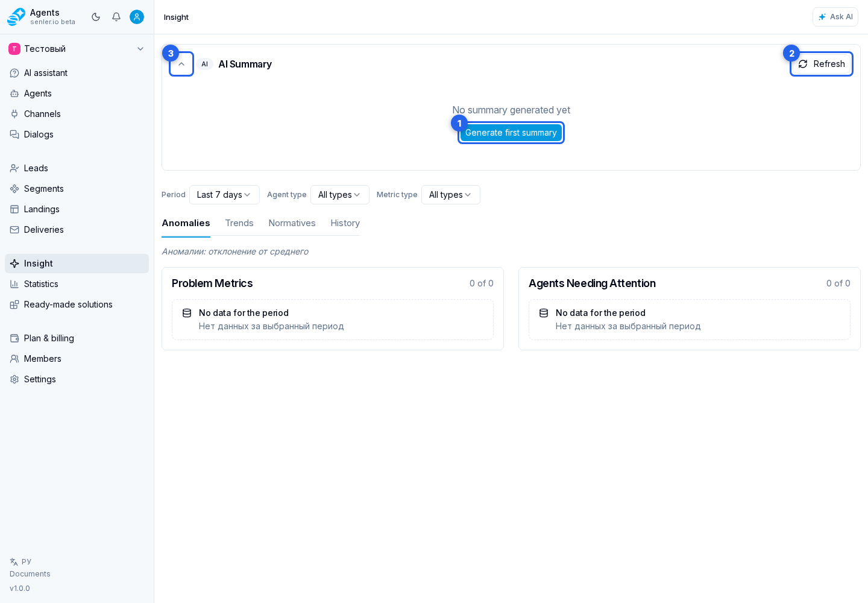
Task: Switch to the History tab
Action: coord(345,223)
